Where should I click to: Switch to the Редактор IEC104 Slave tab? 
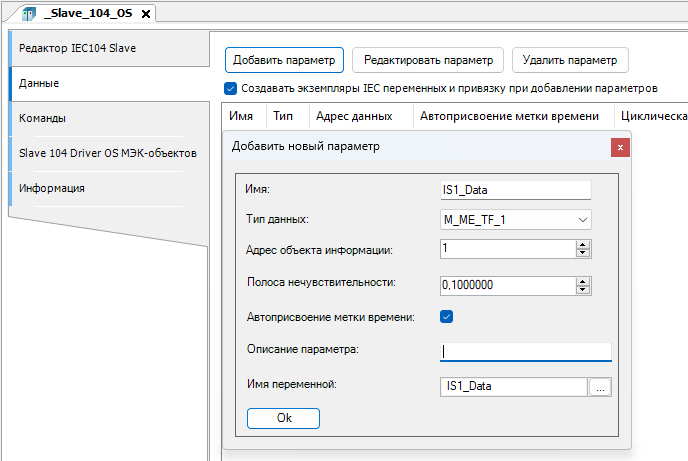(x=77, y=48)
